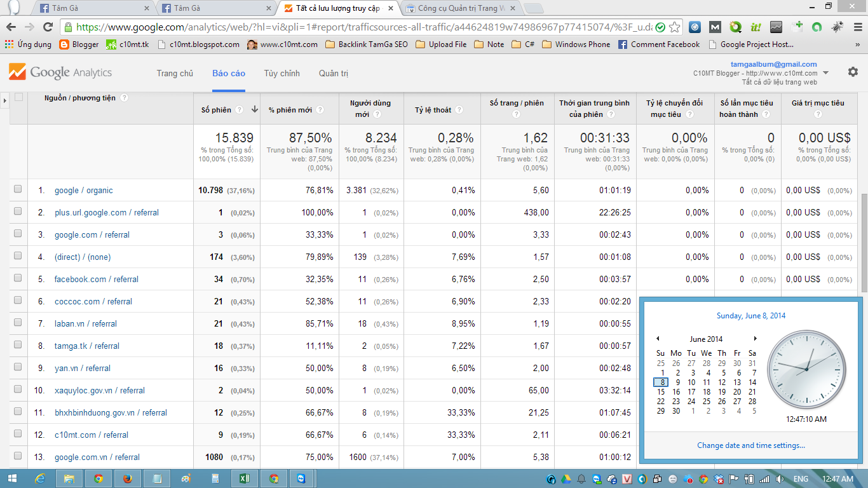
Task: Click the green 'it!' extension icon
Action: pos(756,27)
